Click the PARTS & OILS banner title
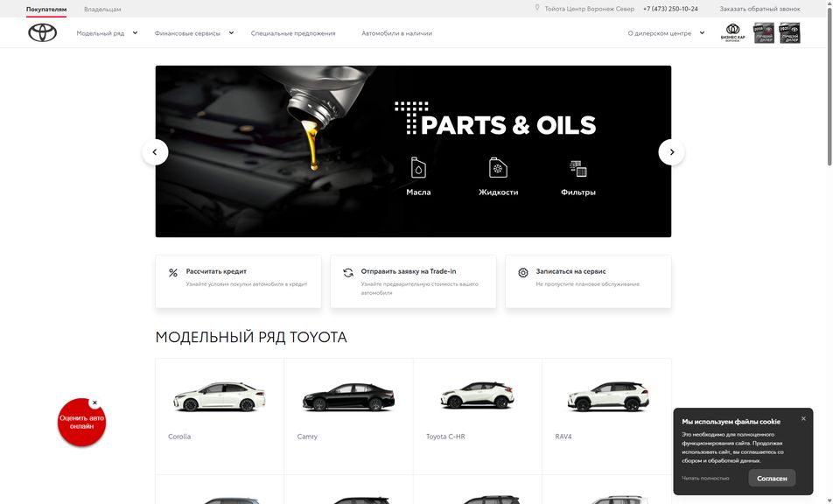 pos(495,118)
